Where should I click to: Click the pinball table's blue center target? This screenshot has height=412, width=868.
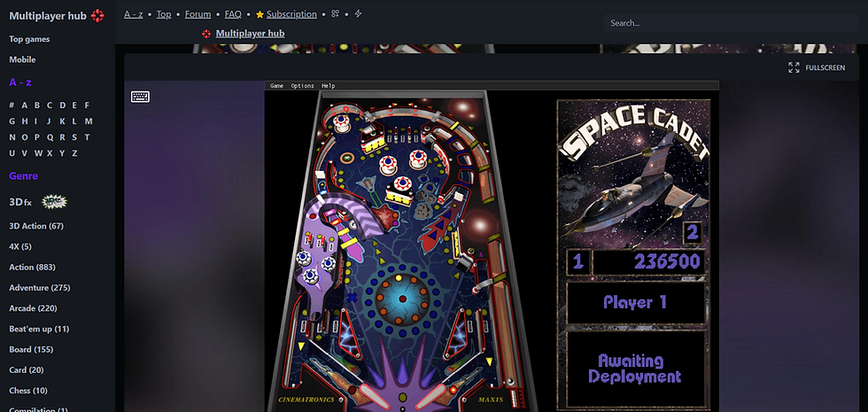coord(402,299)
